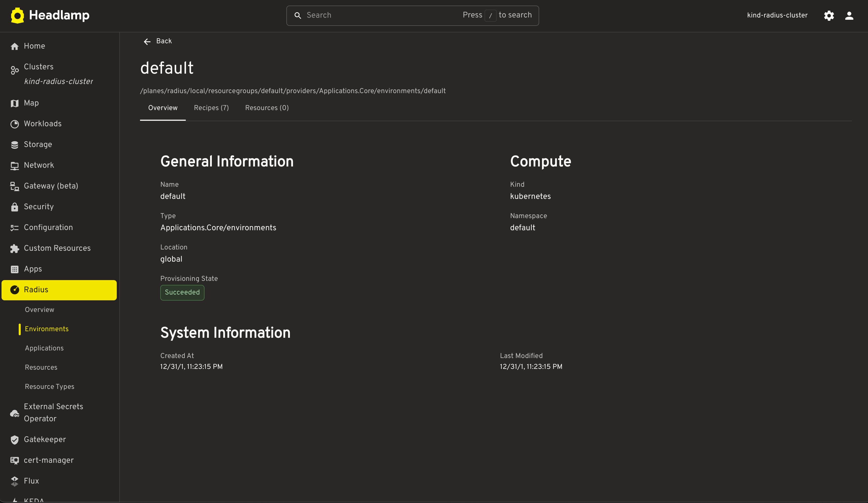This screenshot has width=868, height=503.
Task: Expand the Storage sidebar section
Action: point(38,144)
